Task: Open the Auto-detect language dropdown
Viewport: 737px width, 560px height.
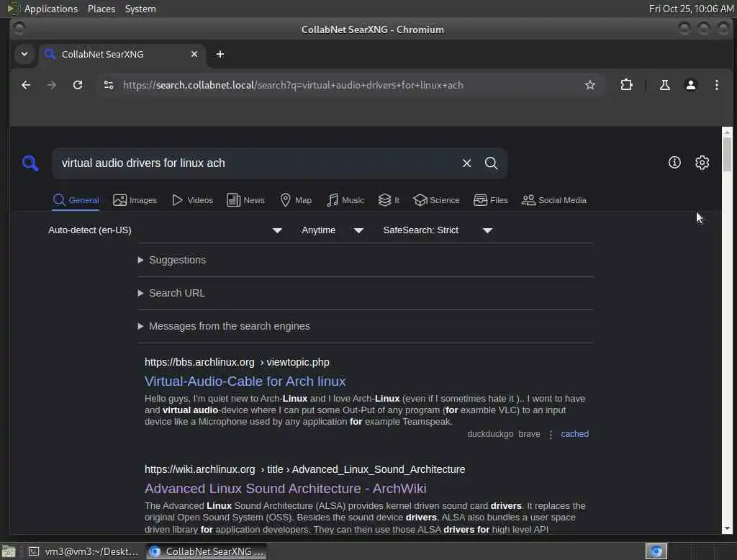Action: 165,230
